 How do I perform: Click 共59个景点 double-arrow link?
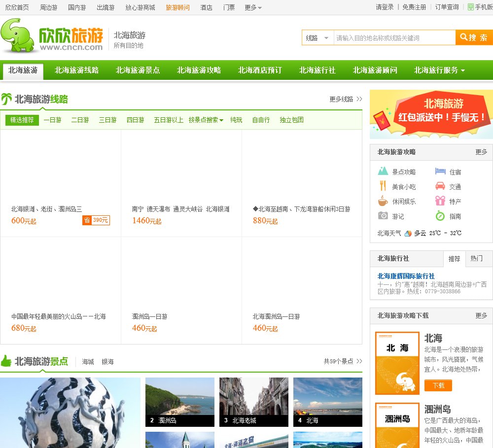343,361
